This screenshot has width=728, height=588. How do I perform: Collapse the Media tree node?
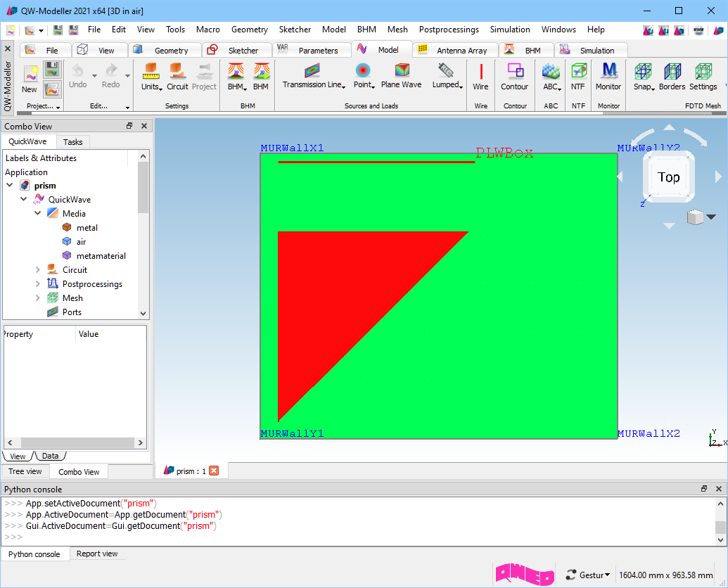(38, 214)
